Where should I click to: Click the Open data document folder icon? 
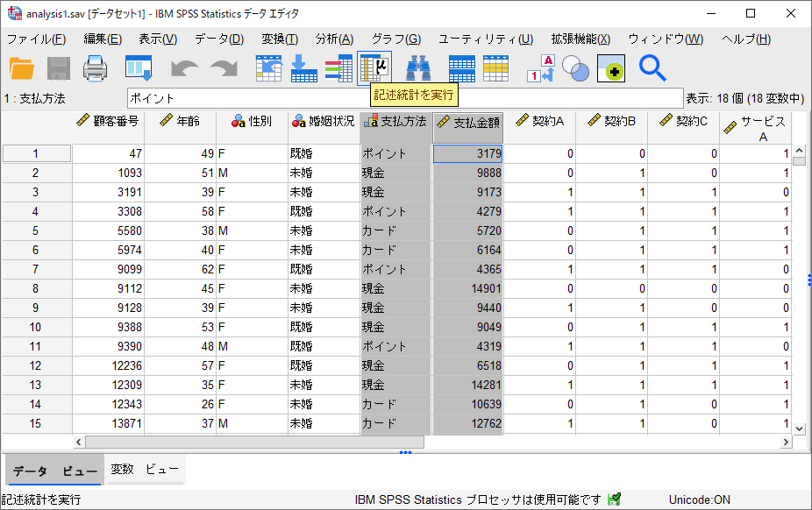(x=22, y=69)
